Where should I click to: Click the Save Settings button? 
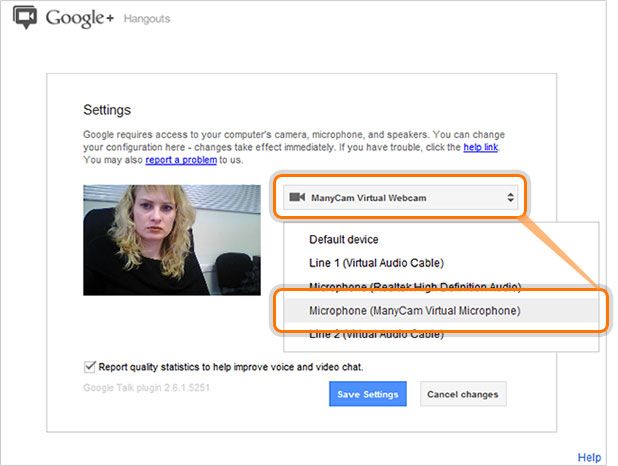(368, 394)
